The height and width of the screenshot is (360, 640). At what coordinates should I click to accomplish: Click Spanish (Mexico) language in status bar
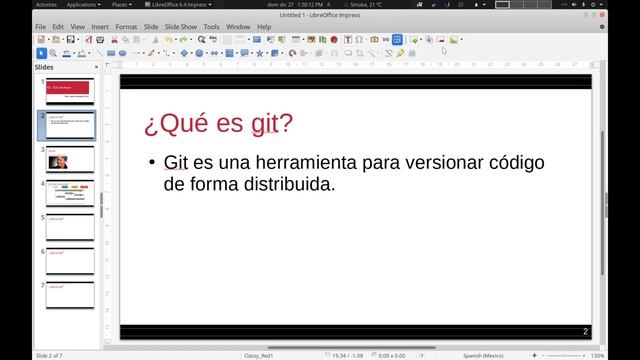point(483,356)
